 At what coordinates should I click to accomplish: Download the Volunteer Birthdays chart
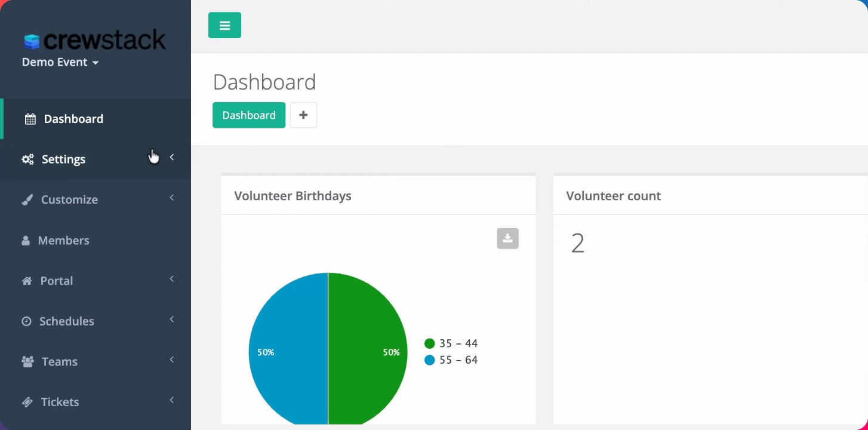[507, 238]
